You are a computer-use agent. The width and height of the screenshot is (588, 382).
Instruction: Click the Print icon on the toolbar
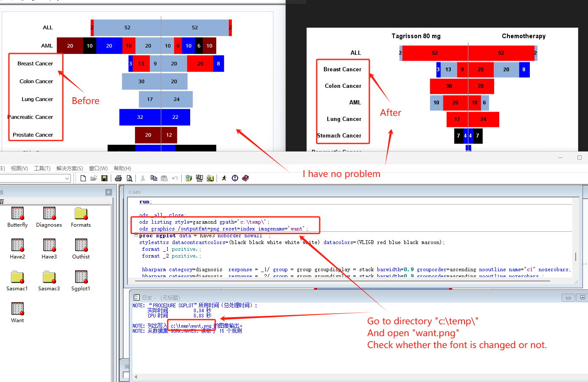[118, 178]
